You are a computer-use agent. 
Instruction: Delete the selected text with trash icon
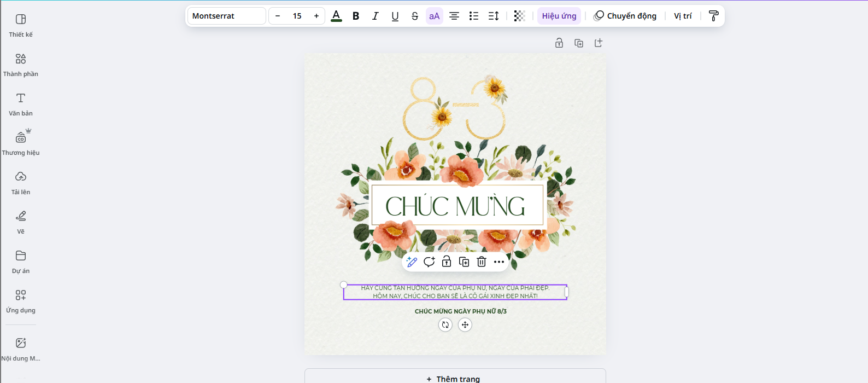click(x=482, y=262)
